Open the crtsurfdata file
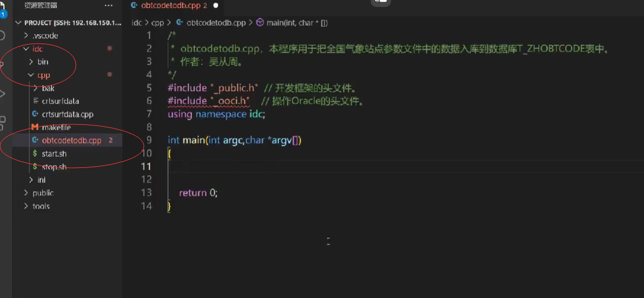 [x=60, y=101]
